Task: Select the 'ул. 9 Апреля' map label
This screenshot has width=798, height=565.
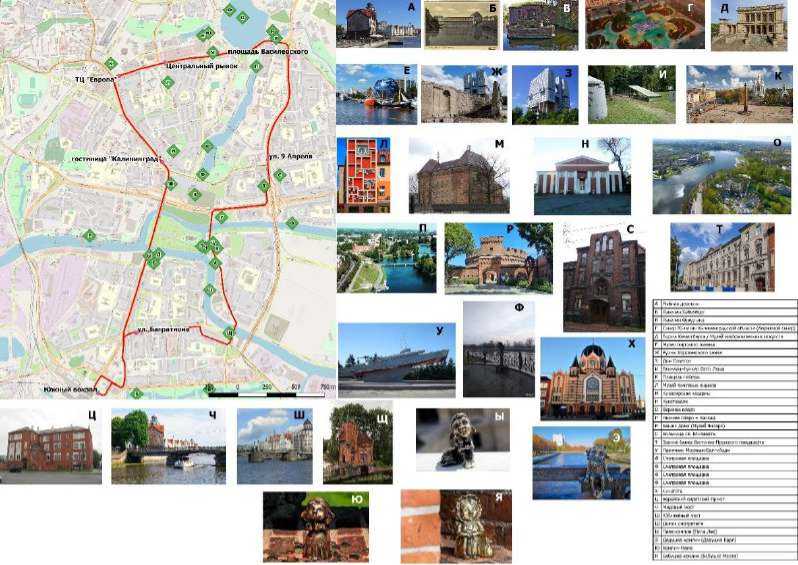Action: tap(291, 157)
